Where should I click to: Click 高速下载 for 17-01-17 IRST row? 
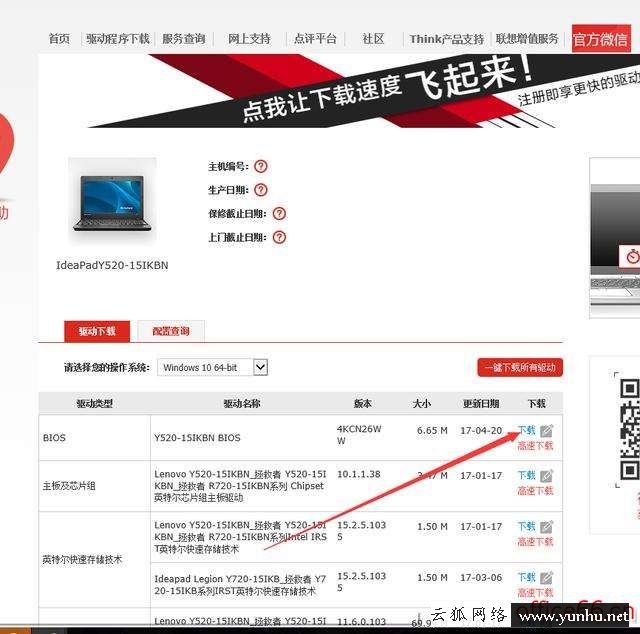535,541
